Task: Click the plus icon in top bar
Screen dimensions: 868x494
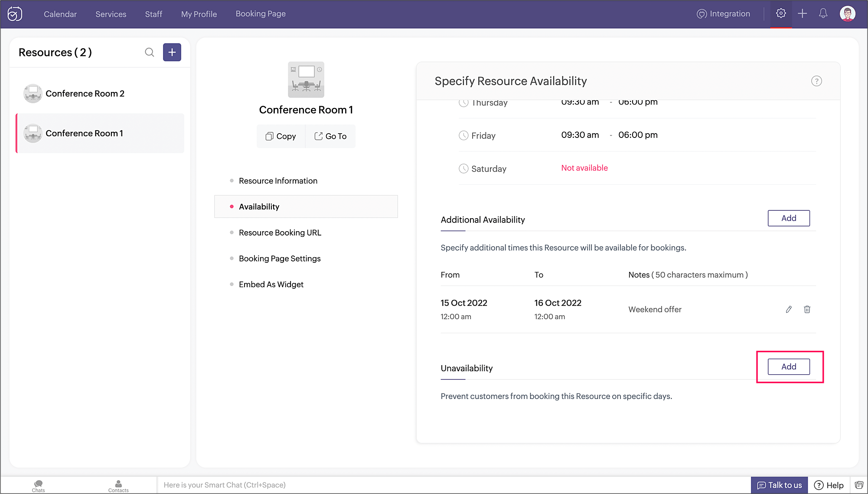Action: tap(803, 13)
